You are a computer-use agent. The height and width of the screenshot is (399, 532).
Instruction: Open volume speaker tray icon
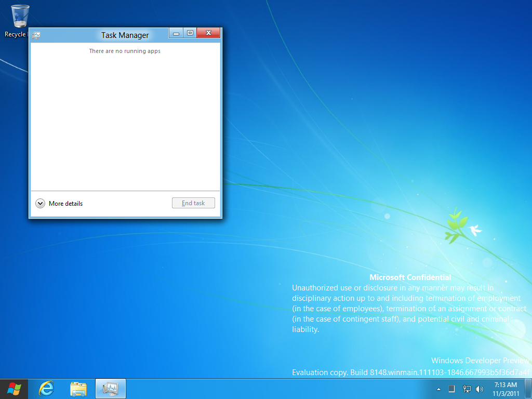click(480, 389)
